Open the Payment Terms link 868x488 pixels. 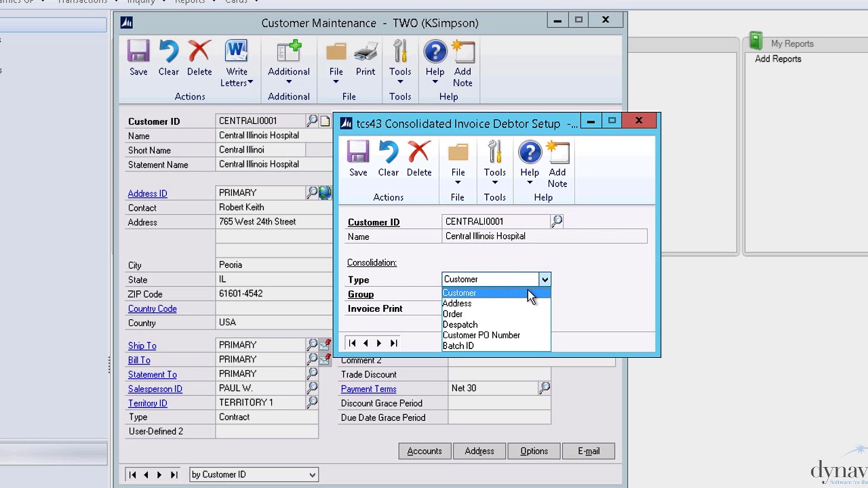[x=368, y=389]
